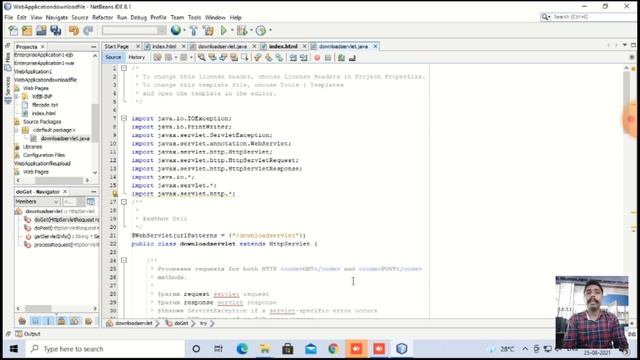Click the Open Project toolbar icon
The height and width of the screenshot is (360, 640).
pyautogui.click(x=41, y=31)
